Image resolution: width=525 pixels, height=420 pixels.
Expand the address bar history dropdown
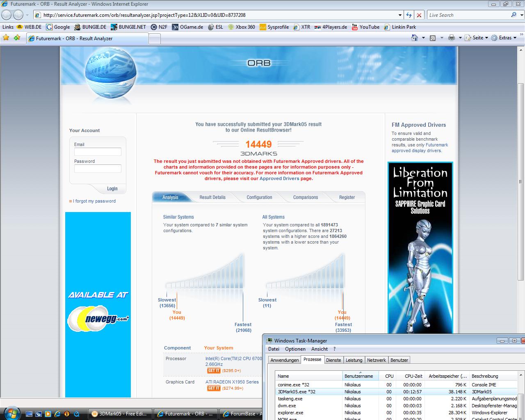click(x=400, y=15)
